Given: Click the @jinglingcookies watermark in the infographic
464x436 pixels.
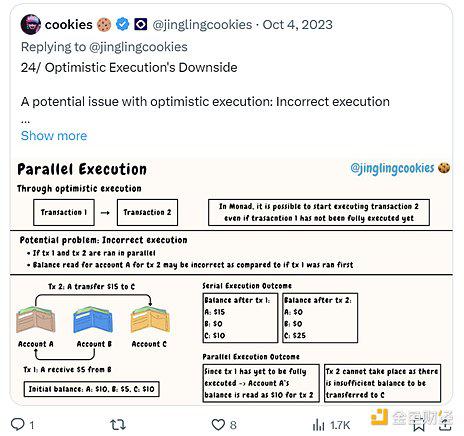Looking at the screenshot, I should [x=392, y=169].
